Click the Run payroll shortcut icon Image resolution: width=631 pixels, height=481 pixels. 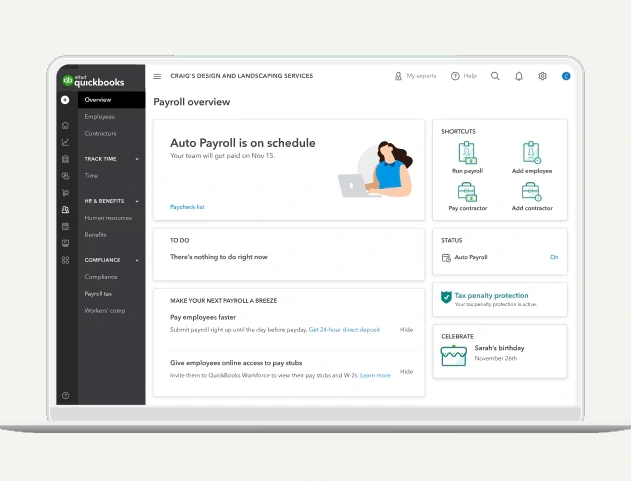[x=467, y=153]
